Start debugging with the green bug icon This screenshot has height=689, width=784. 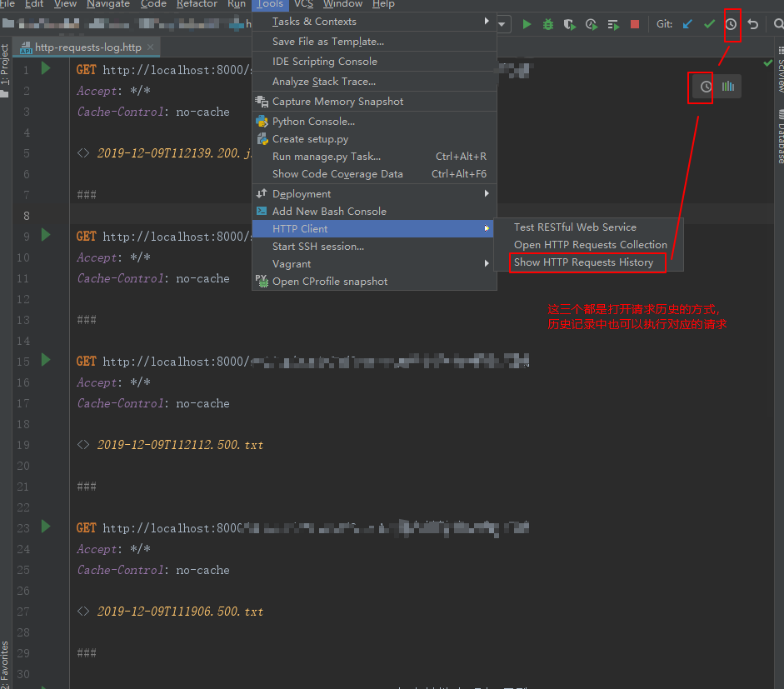548,24
